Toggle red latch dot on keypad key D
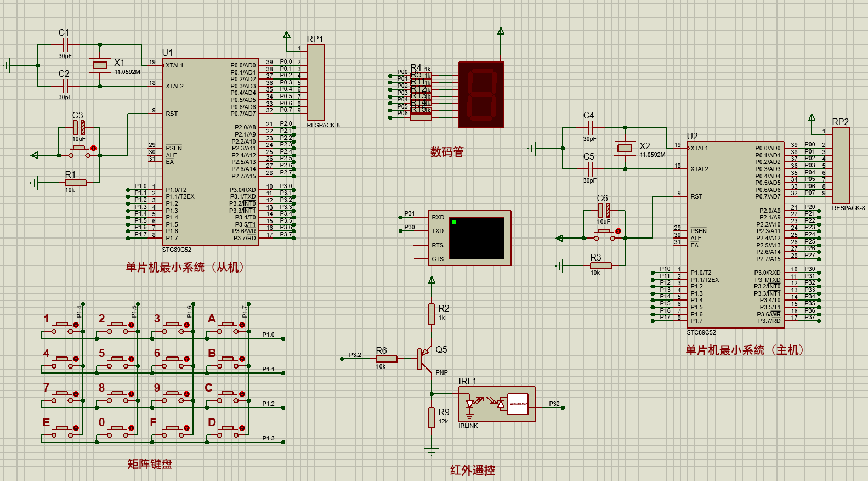 click(241, 428)
